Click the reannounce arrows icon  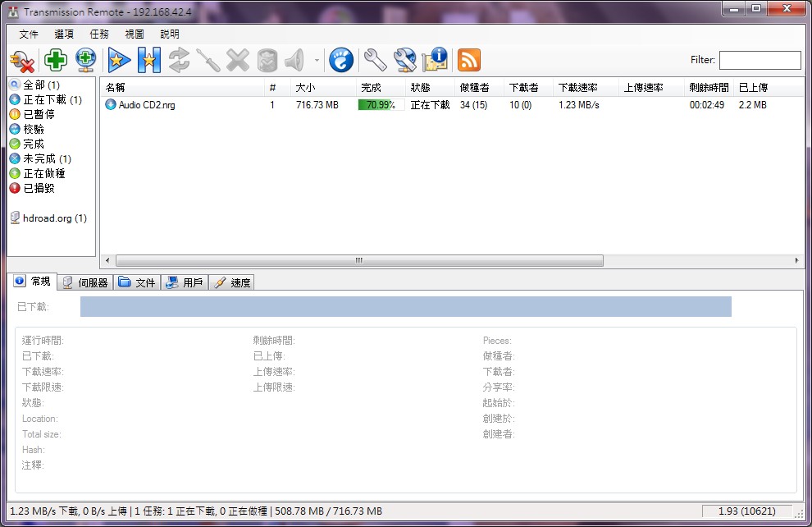179,60
